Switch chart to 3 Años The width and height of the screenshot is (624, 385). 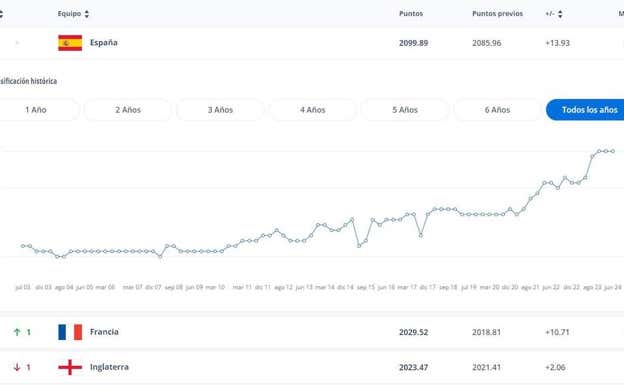(x=220, y=110)
